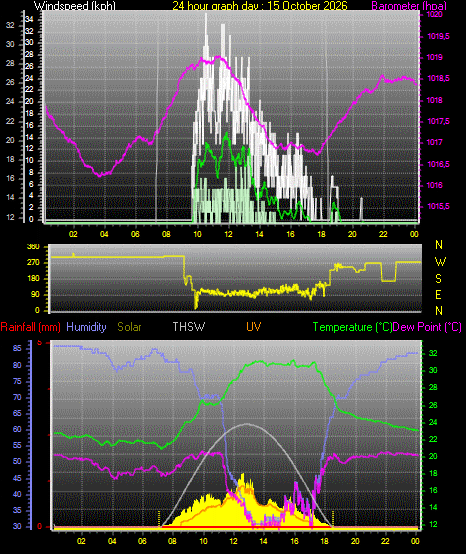Click the 1018,5 barometer scale value
466x554 pixels.
point(438,79)
